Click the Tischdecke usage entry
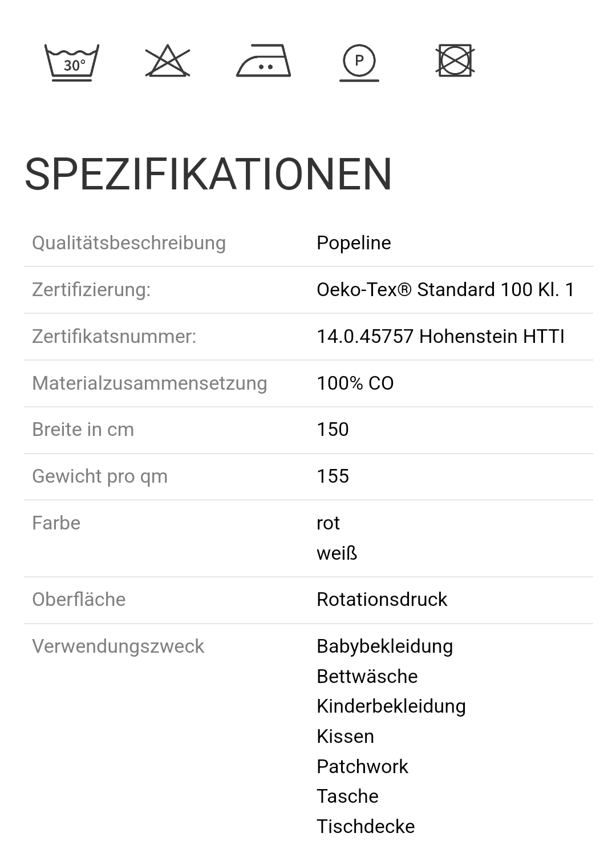This screenshot has height=849, width=616. pyautogui.click(x=366, y=827)
